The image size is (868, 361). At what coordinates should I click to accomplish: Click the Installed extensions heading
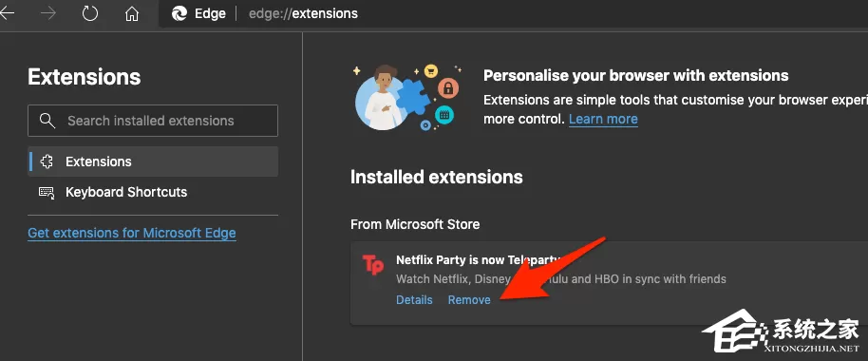437,177
